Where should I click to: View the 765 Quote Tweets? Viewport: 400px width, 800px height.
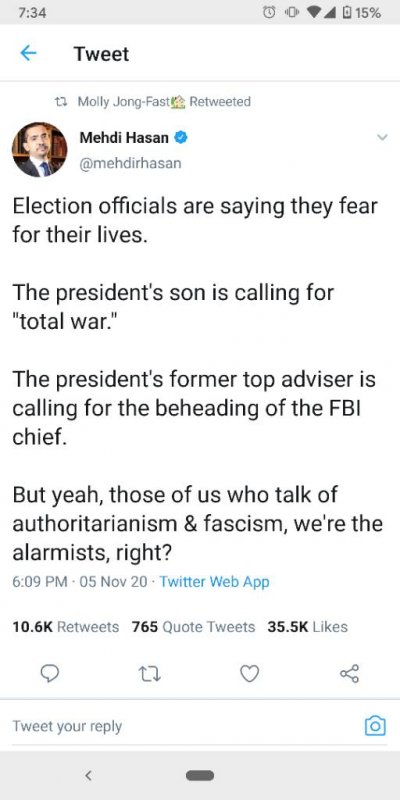(x=193, y=626)
